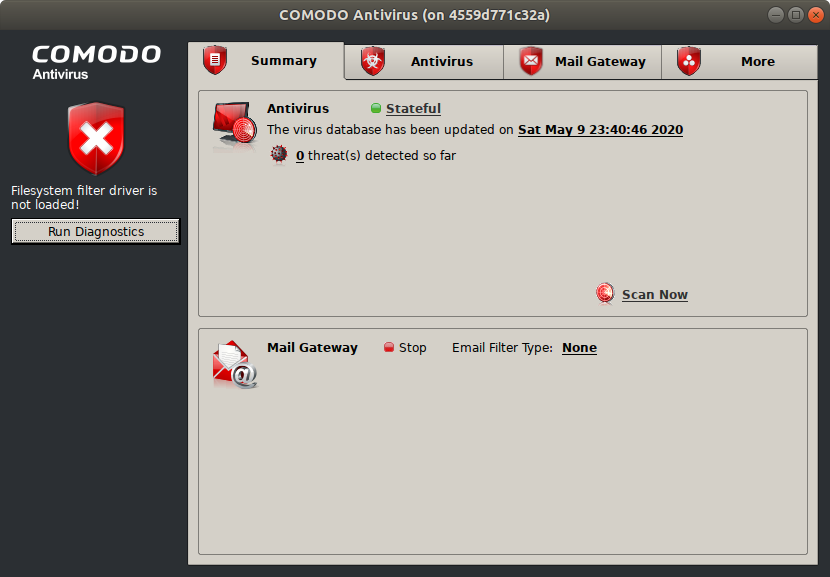Click the 0 threats detected link
Viewport: 830px width, 577px height.
tap(300, 156)
